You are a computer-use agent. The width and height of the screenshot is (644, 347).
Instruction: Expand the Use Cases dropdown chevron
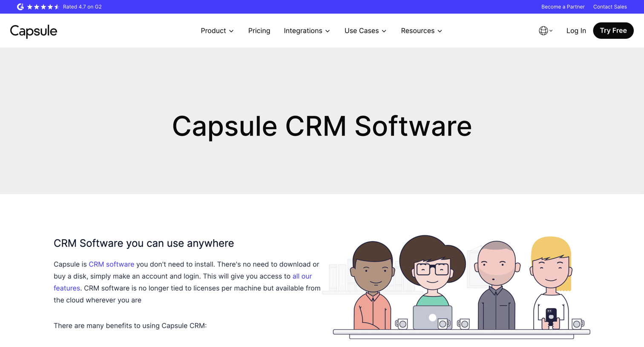(384, 31)
